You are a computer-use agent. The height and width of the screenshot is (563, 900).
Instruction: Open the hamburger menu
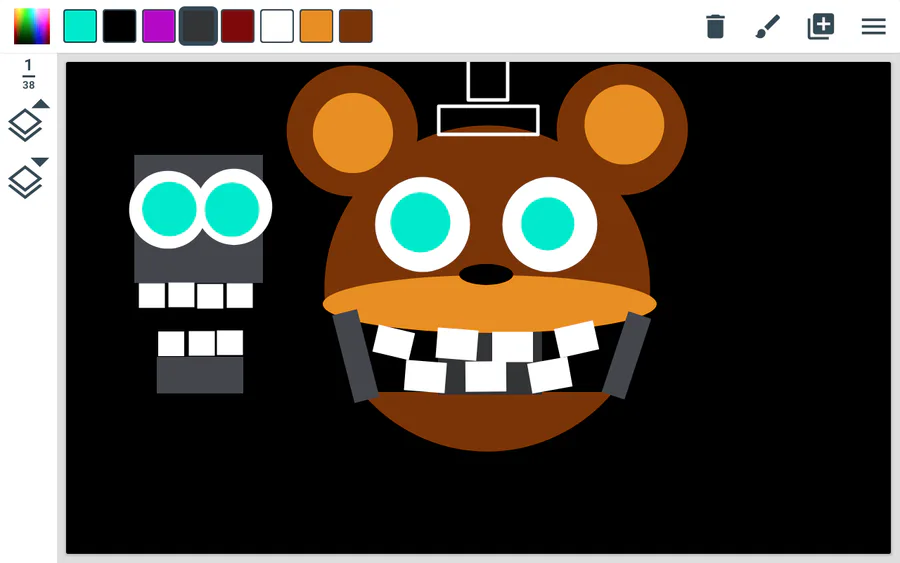pyautogui.click(x=874, y=26)
